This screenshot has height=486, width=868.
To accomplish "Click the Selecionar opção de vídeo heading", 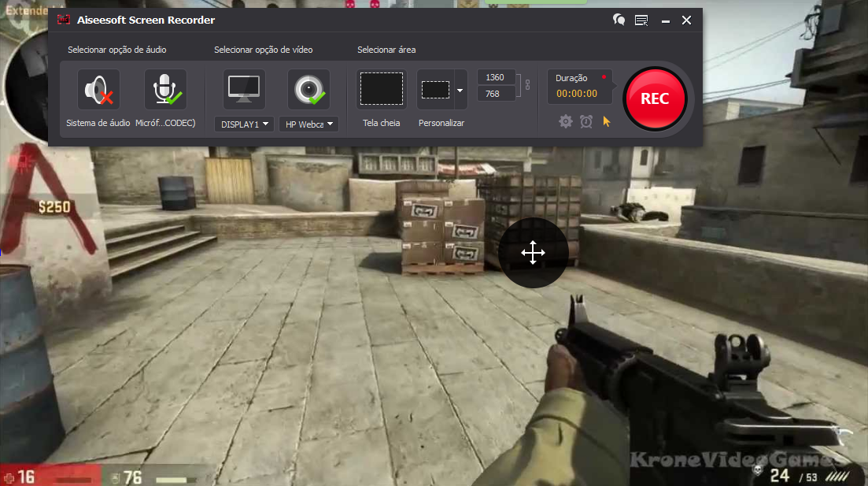I will (264, 50).
